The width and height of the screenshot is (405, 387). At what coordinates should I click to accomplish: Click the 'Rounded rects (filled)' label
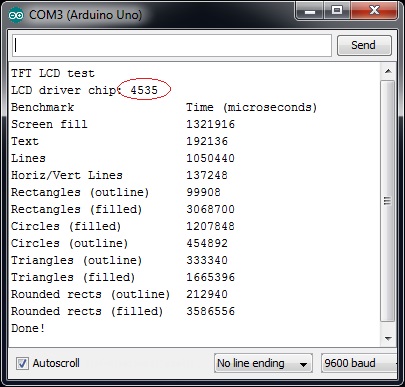pos(87,311)
